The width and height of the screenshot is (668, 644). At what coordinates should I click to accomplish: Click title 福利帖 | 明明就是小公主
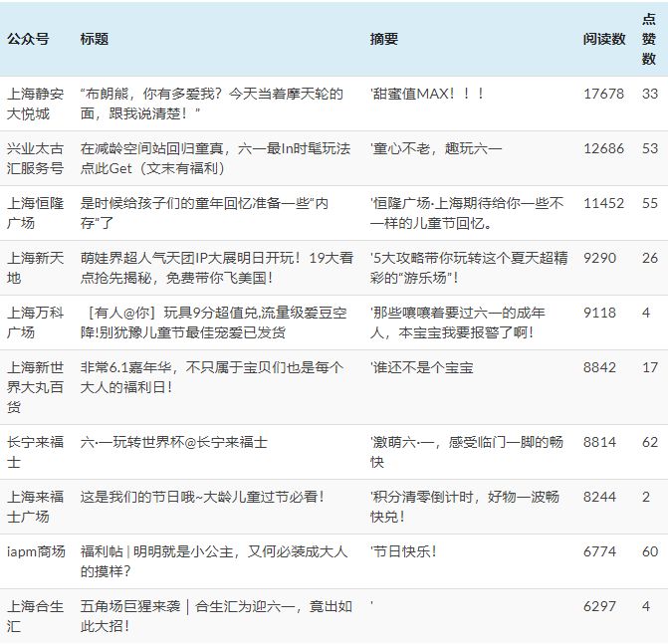coord(214,561)
